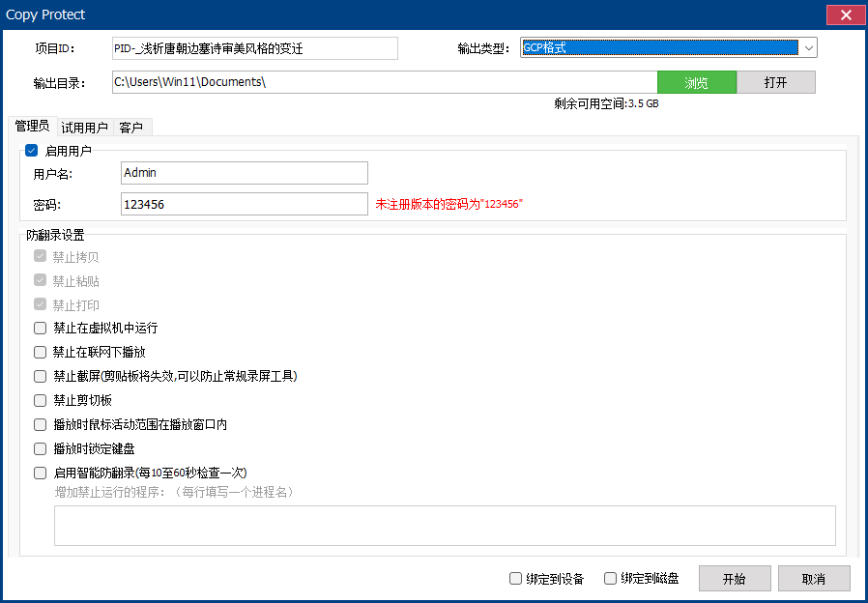Check 禁止在联网下播放 box
This screenshot has width=868, height=603.
point(40,353)
